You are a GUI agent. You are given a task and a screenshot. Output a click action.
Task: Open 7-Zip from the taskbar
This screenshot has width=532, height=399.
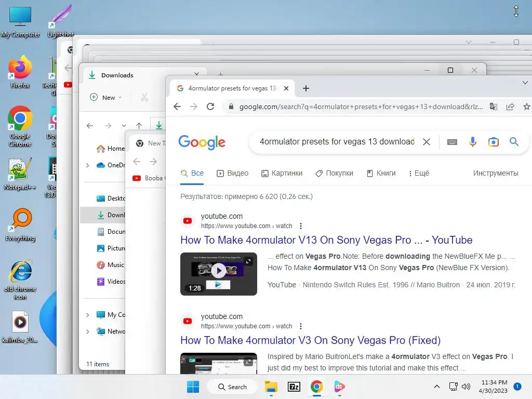(x=294, y=387)
